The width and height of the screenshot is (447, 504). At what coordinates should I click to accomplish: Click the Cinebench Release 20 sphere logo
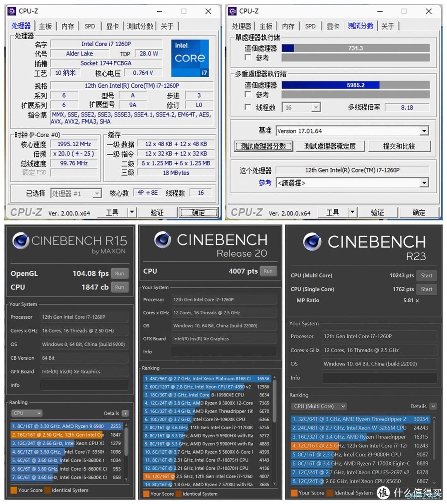(x=162, y=240)
